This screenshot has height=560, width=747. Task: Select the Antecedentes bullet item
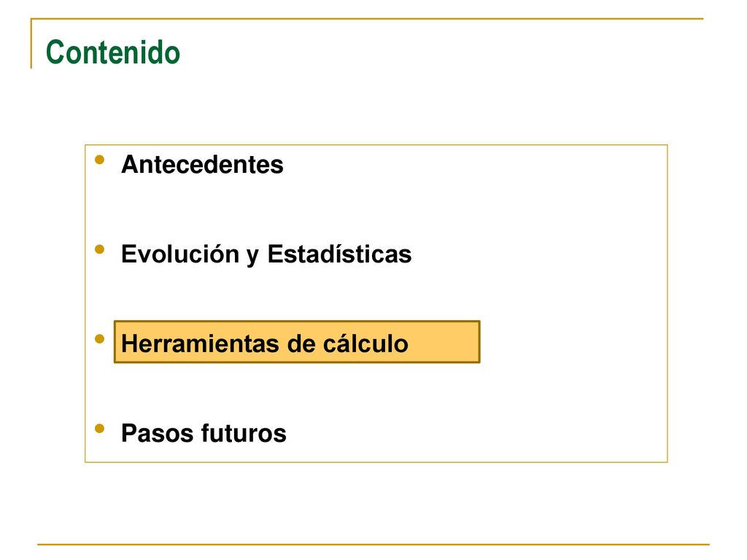[x=202, y=165]
